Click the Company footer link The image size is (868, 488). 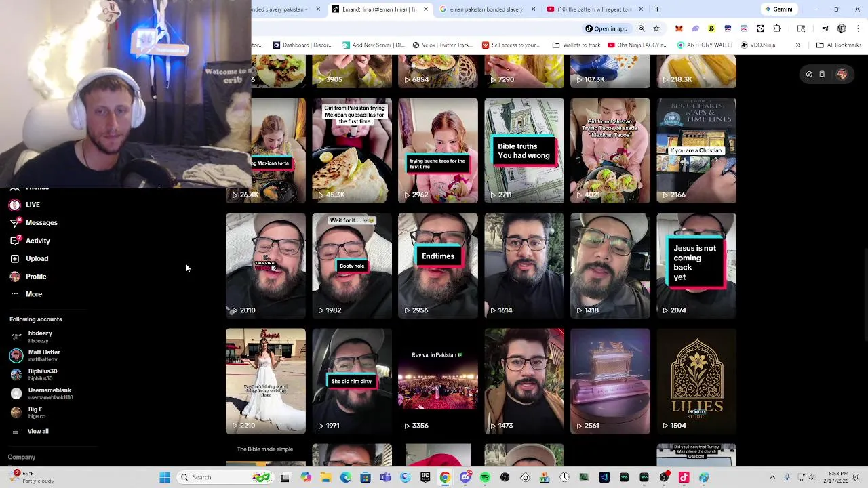22,457
